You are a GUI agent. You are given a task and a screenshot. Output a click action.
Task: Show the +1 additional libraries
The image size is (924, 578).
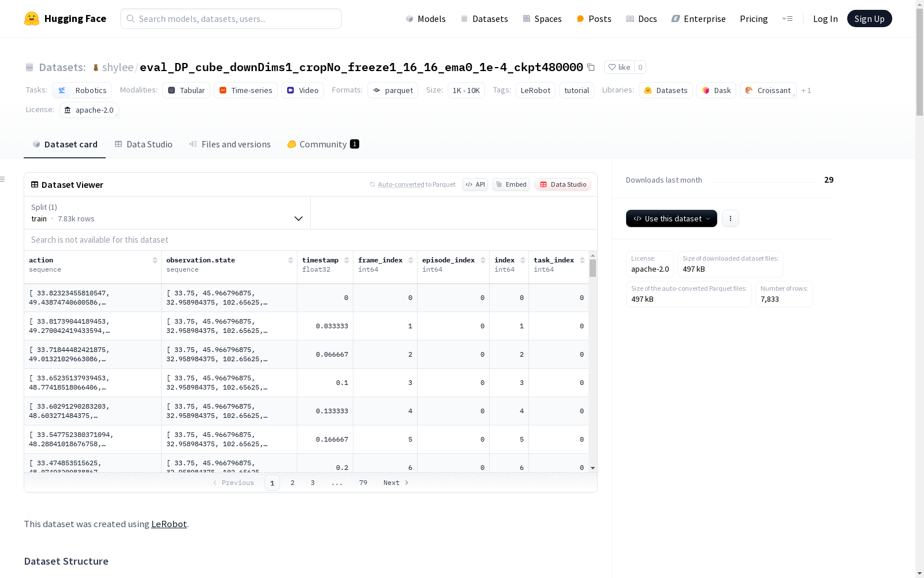(806, 90)
